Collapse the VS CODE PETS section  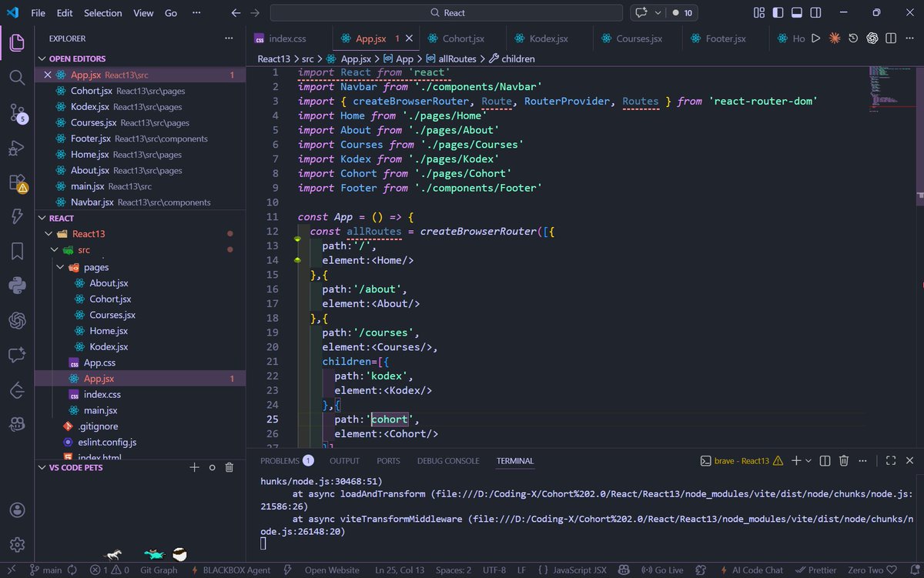click(x=42, y=467)
